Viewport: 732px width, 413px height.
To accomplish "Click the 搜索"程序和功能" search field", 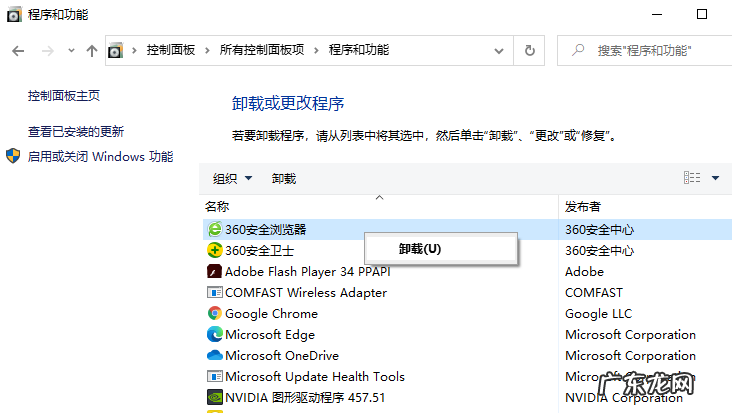I will pyautogui.click(x=644, y=50).
